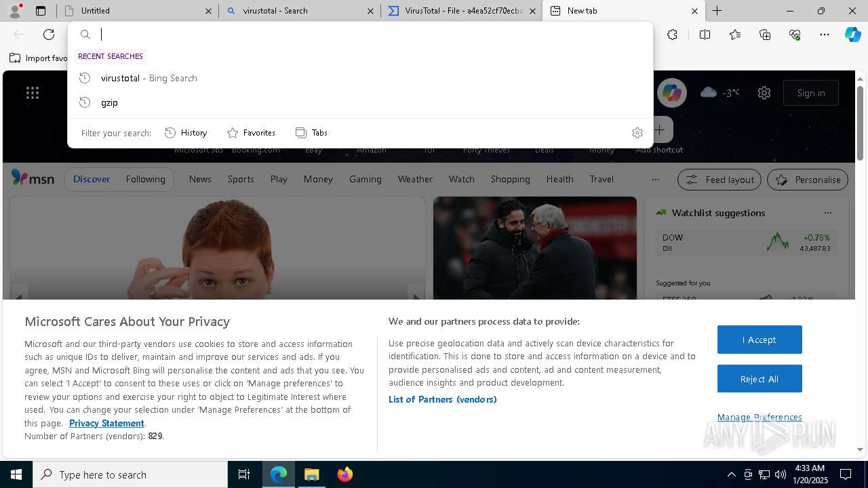
Task: Filter search by Favorites
Action: (251, 133)
